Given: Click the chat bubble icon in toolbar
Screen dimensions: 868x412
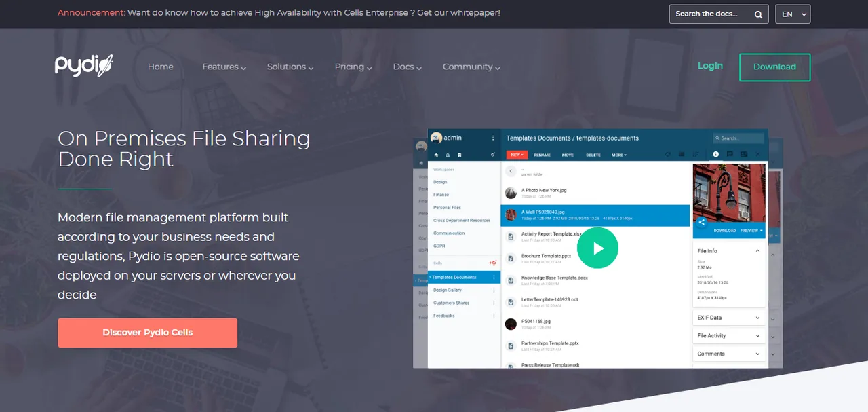Looking at the screenshot, I should [730, 155].
